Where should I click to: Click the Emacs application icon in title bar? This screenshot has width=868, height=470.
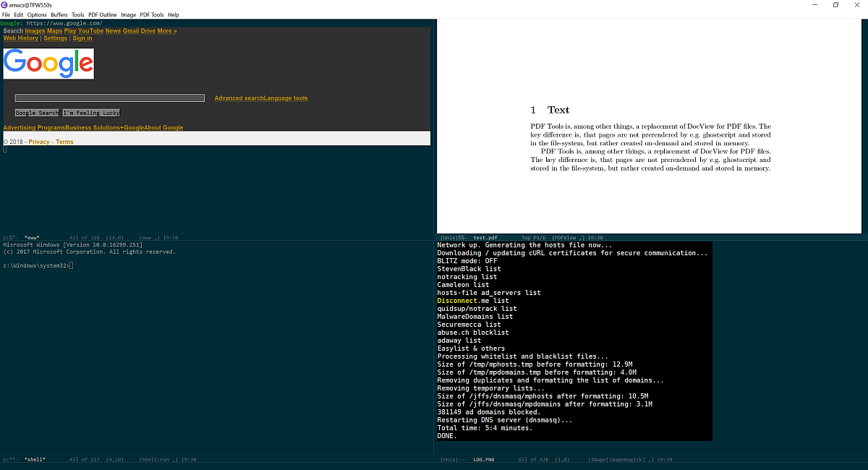[5, 4]
